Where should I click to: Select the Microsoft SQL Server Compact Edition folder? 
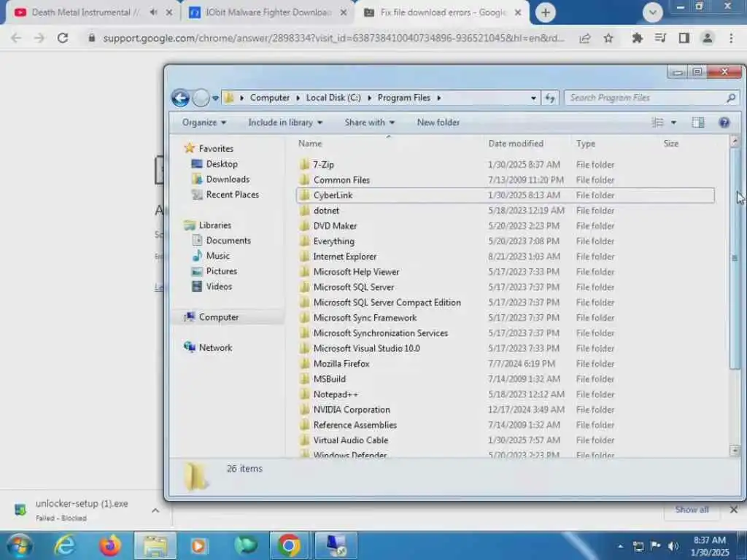(x=505, y=303)
